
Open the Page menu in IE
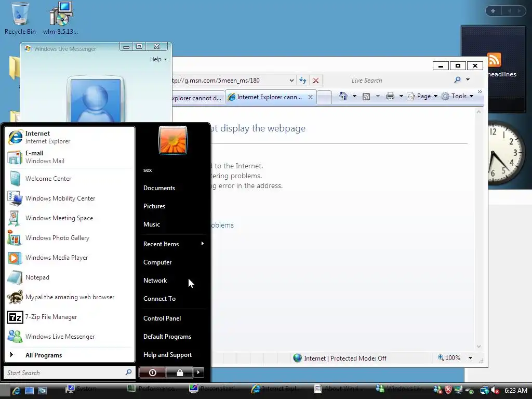pyautogui.click(x=422, y=96)
